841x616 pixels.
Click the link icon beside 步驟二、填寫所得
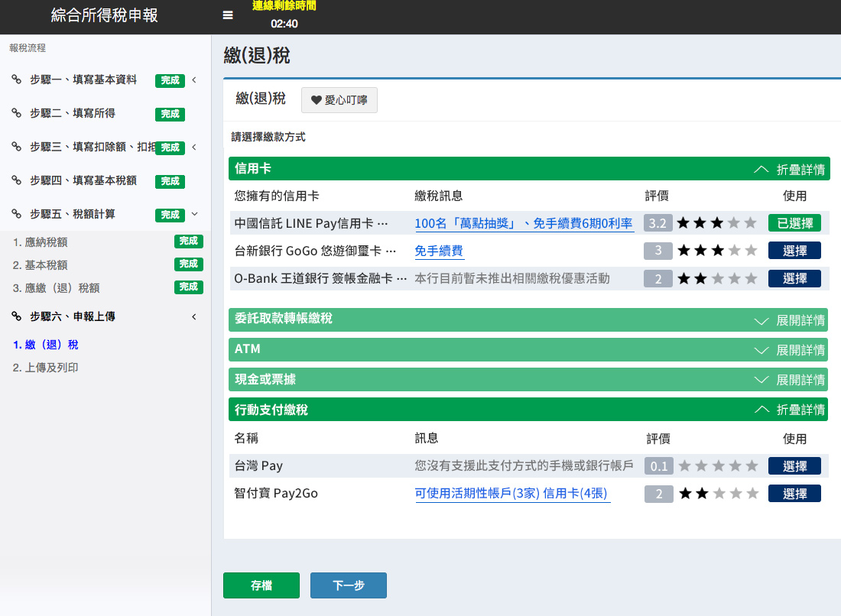(x=17, y=113)
